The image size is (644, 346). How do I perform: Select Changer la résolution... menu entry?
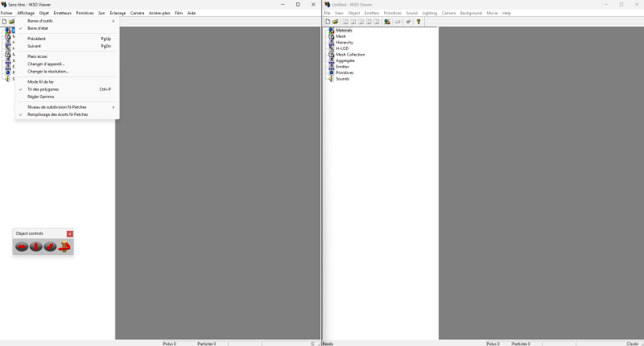click(47, 72)
